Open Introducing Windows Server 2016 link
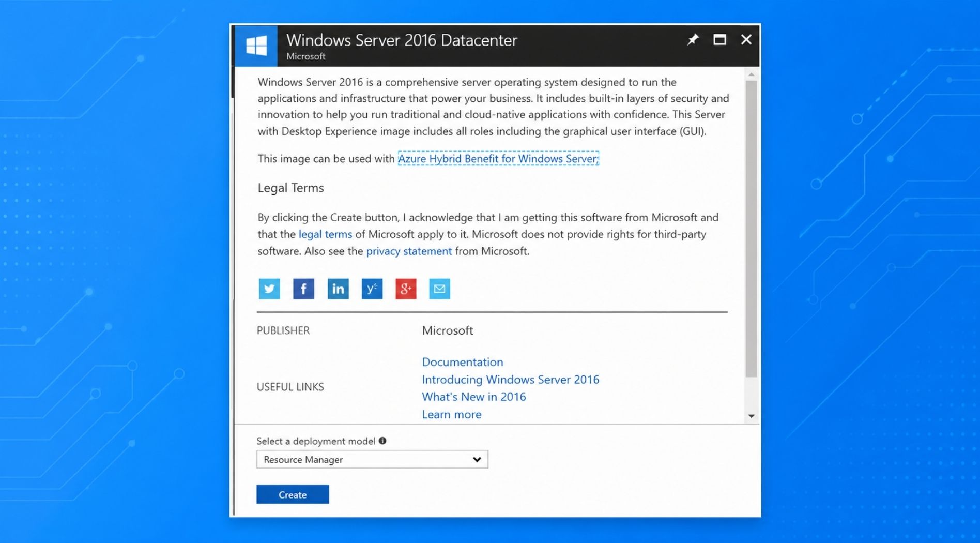The image size is (980, 543). click(510, 380)
